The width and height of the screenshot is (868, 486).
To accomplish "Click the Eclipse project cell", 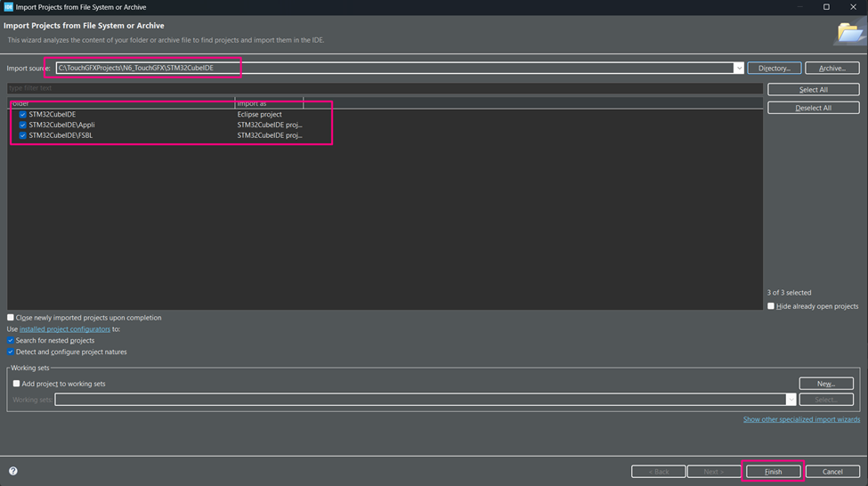I will pyautogui.click(x=260, y=115).
